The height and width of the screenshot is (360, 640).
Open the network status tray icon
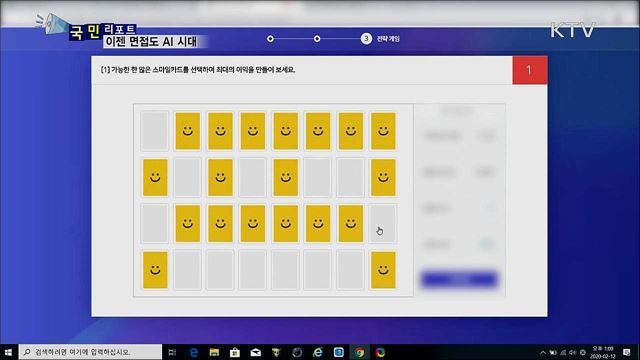click(x=563, y=352)
